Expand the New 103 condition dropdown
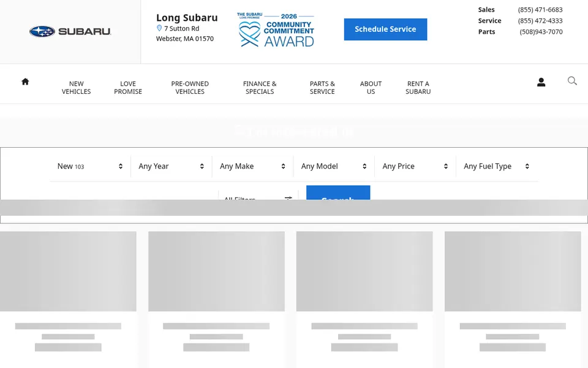This screenshot has height=368, width=588. coord(90,166)
